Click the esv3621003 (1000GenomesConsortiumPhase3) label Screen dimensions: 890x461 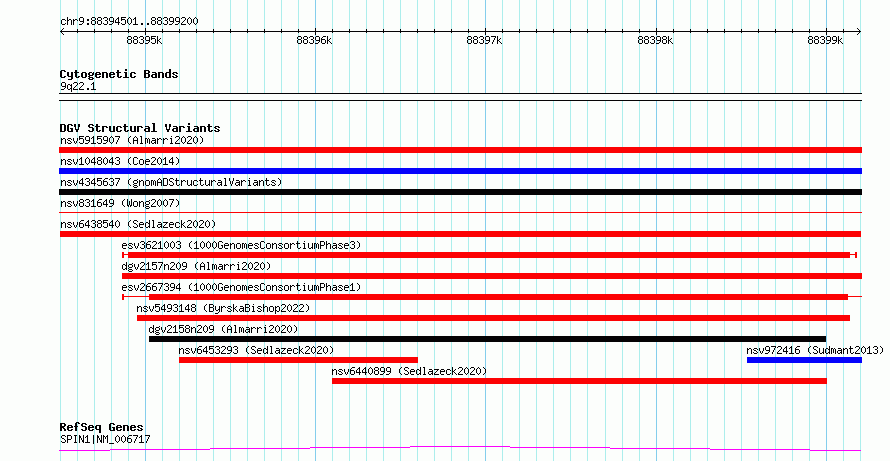click(x=241, y=245)
